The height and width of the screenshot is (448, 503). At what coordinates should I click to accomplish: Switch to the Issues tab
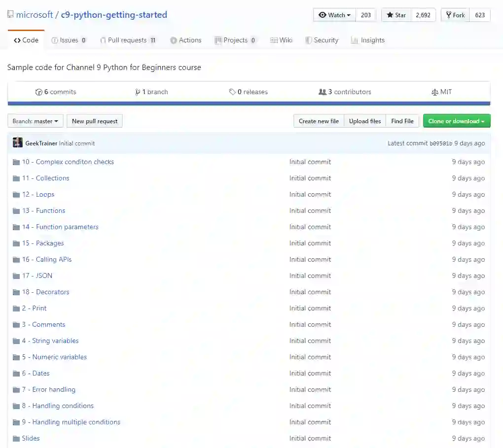coord(69,40)
